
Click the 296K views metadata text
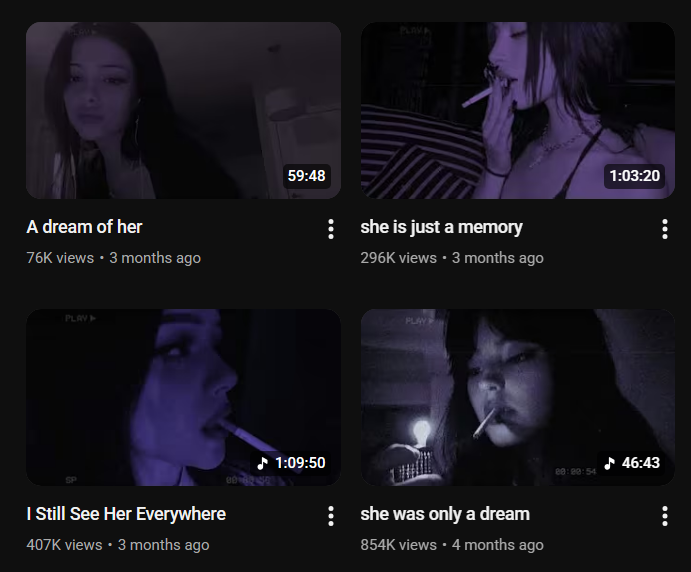(398, 258)
